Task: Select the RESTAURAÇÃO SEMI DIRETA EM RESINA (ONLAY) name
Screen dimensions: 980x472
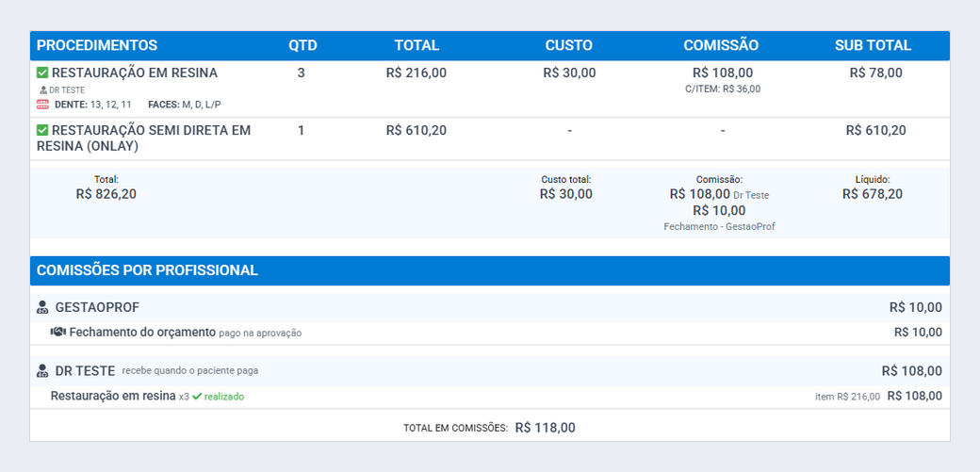Action: (144, 138)
